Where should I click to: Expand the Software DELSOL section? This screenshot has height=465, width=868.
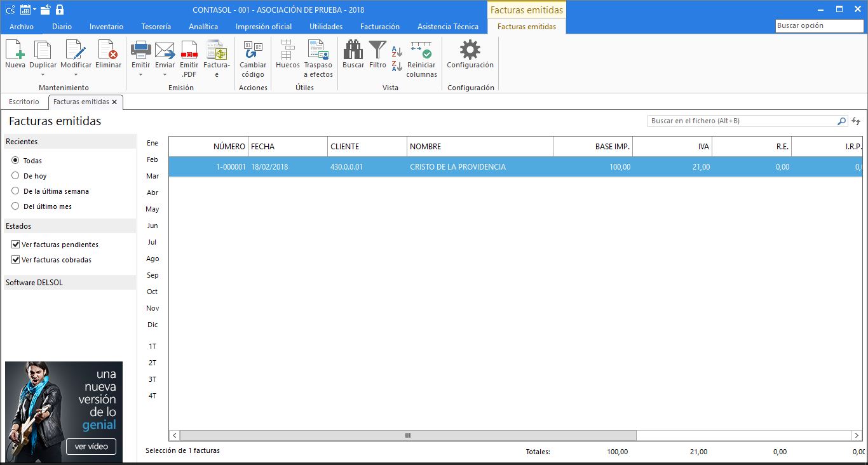tap(70, 283)
